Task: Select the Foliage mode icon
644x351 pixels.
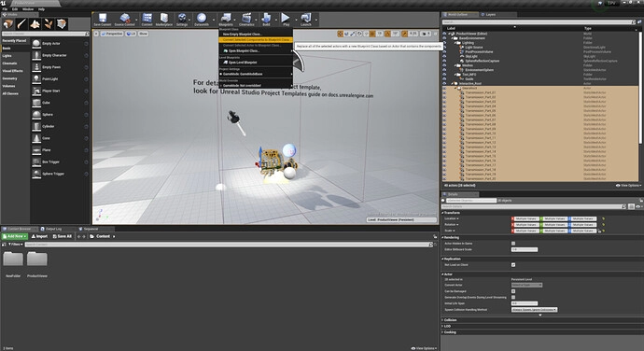Action: pos(49,24)
